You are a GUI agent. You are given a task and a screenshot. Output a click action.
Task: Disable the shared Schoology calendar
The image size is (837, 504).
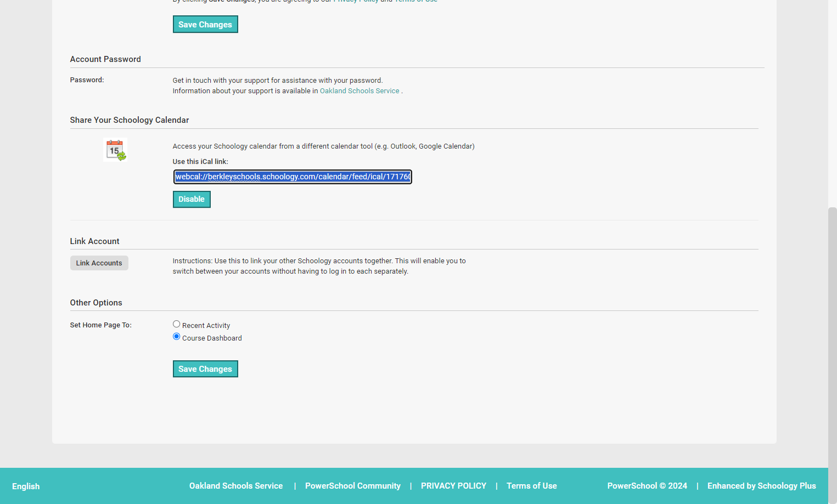click(x=192, y=199)
